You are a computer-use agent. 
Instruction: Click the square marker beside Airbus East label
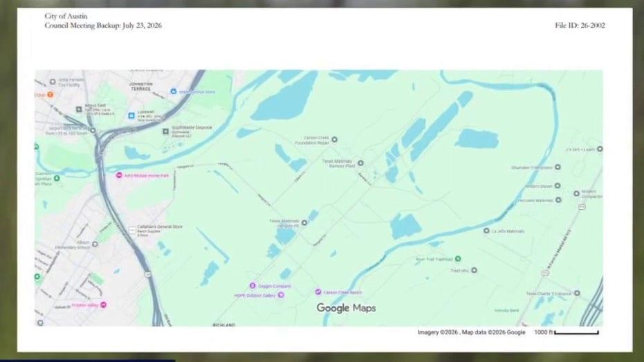(x=80, y=109)
